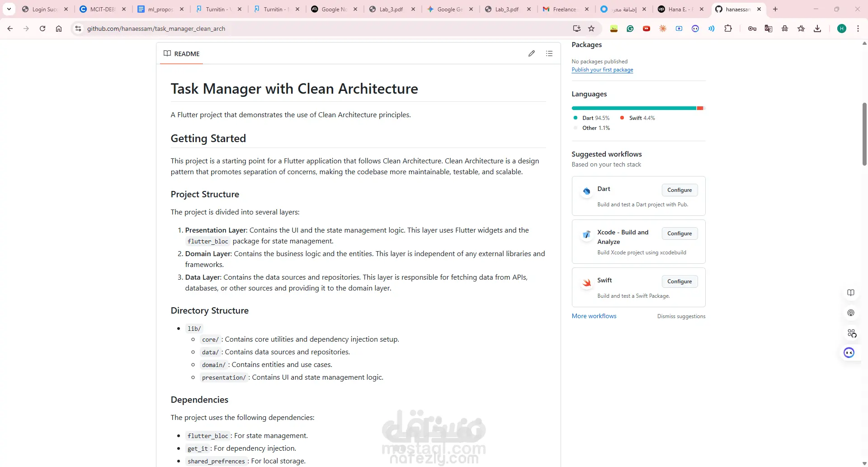Open the podcast-style icon in the side panel

click(x=851, y=313)
